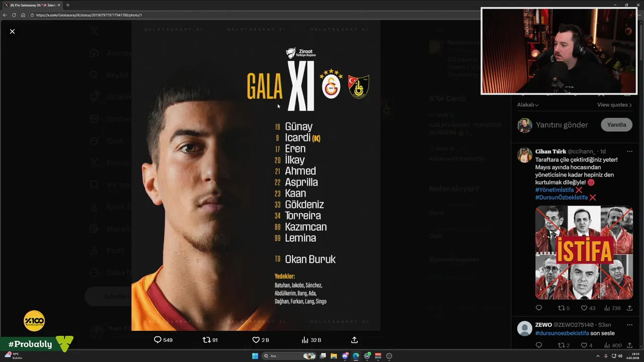This screenshot has width=644, height=362.
Task: Select the X'te Galatasaray SK browser tab
Action: coord(32,5)
